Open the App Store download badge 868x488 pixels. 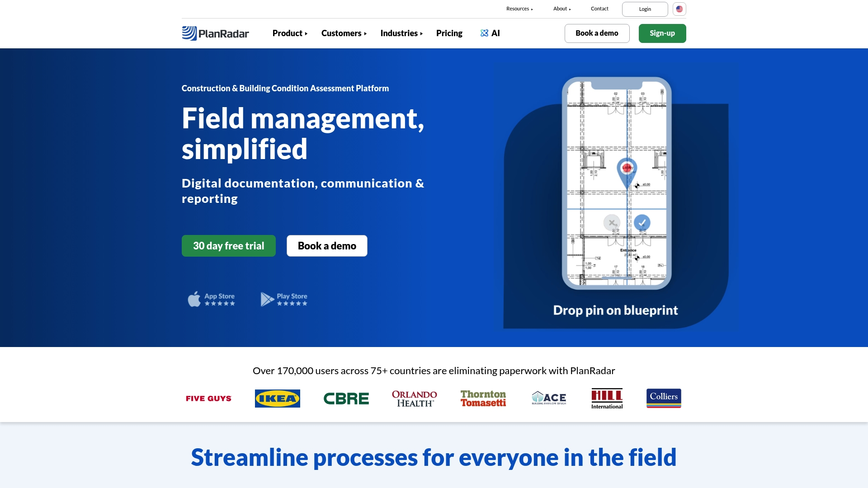tap(211, 299)
